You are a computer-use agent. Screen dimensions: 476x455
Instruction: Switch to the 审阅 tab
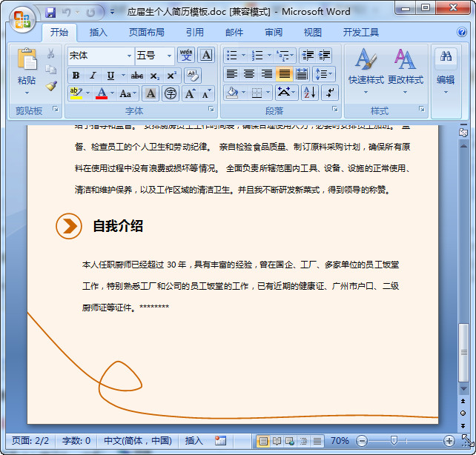click(274, 32)
